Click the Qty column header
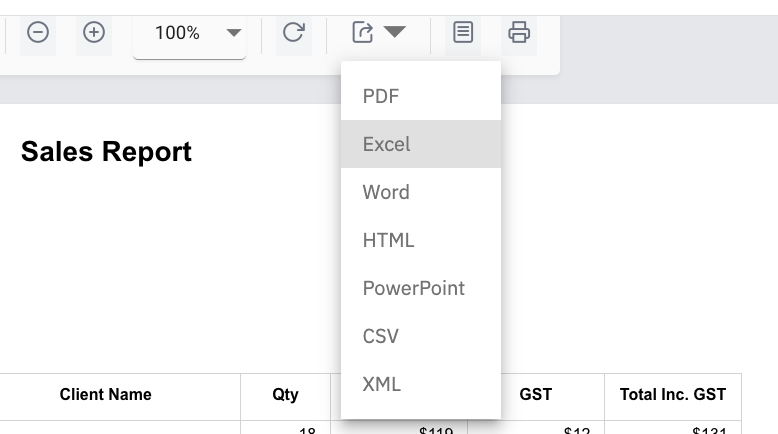Screen dimensions: 778x434 tap(285, 395)
